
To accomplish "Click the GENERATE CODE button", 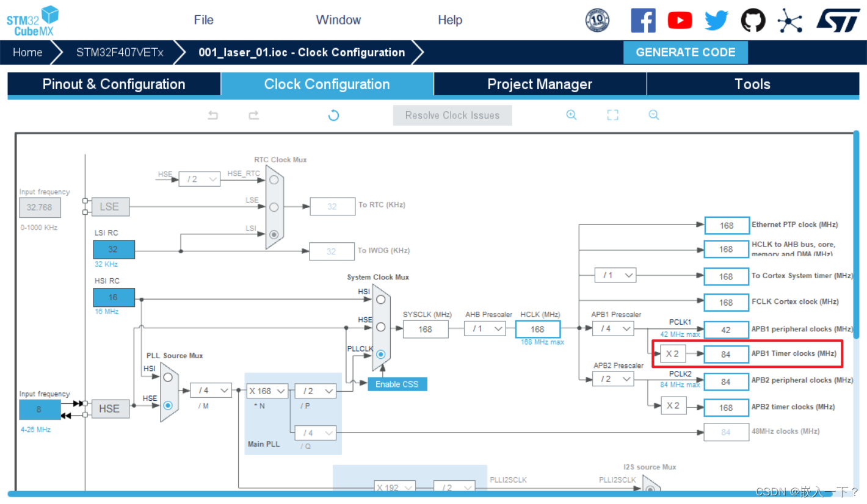I will click(686, 52).
